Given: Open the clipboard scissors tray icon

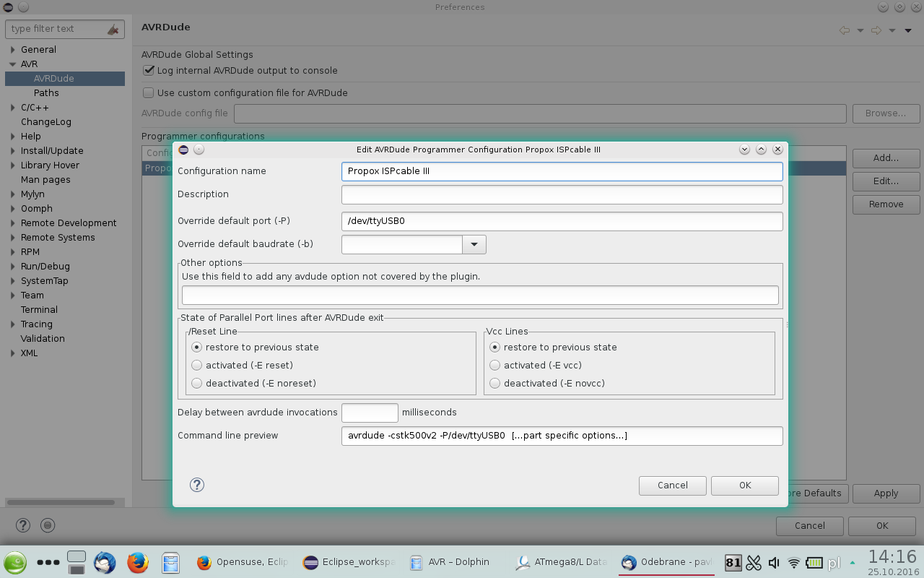Looking at the screenshot, I should click(754, 563).
